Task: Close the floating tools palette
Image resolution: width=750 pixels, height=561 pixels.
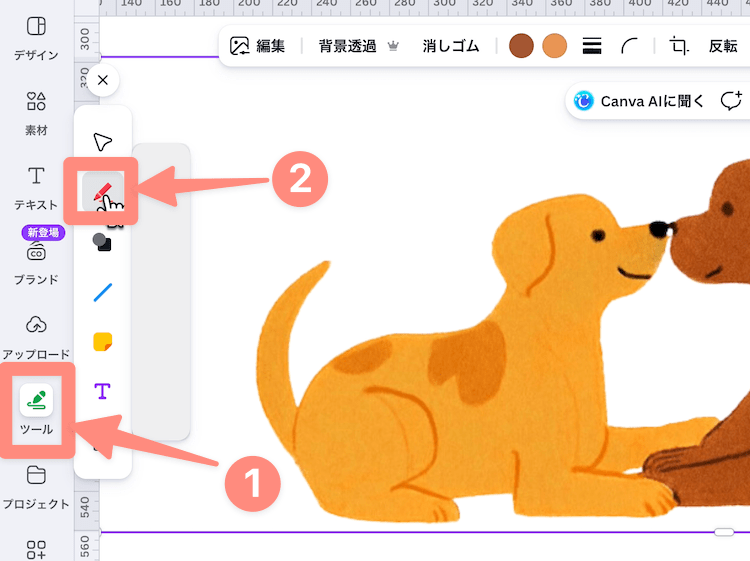Action: click(x=102, y=80)
